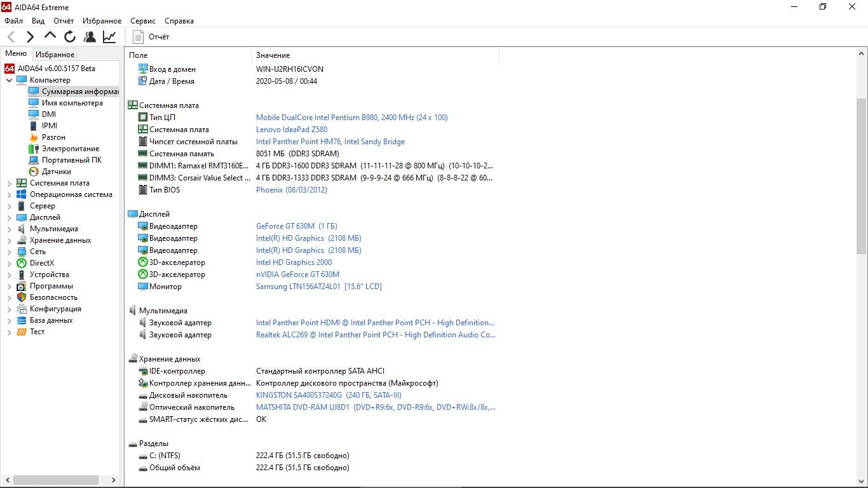Viewport: 868px width, 488px height.
Task: Click the База данных database icon
Action: [22, 320]
